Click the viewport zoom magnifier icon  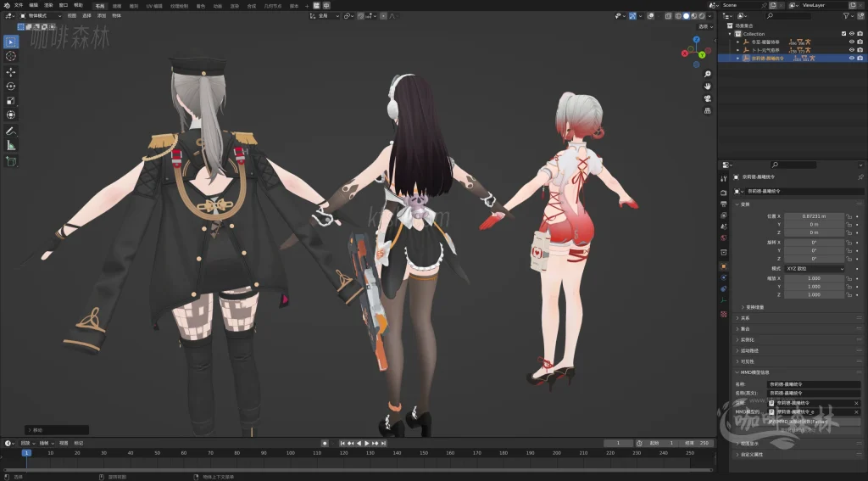click(x=708, y=74)
